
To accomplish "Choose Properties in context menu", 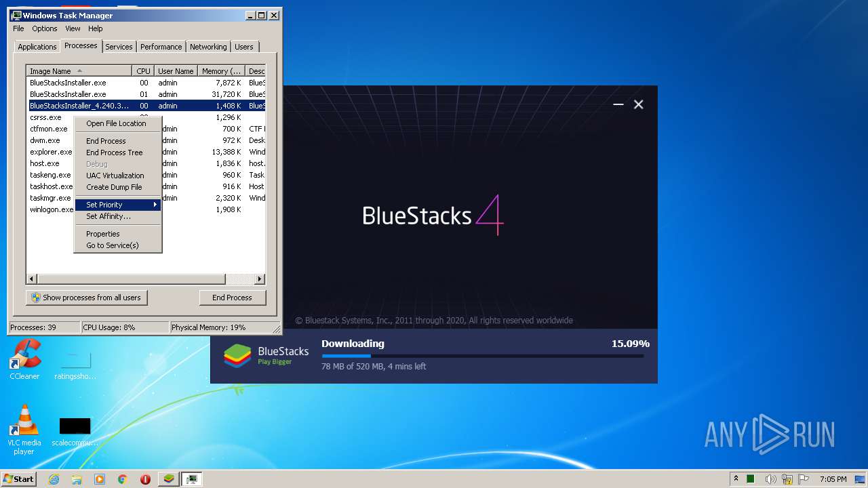I will click(118, 234).
